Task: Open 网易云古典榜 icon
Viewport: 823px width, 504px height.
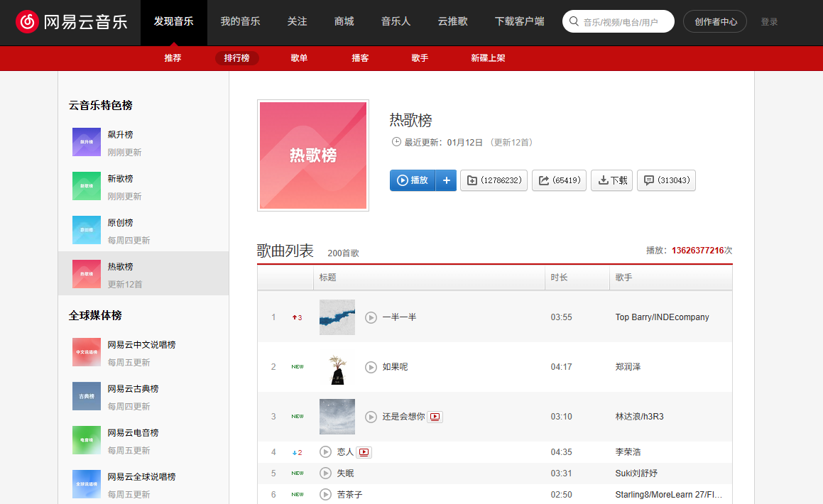Action: pyautogui.click(x=87, y=397)
